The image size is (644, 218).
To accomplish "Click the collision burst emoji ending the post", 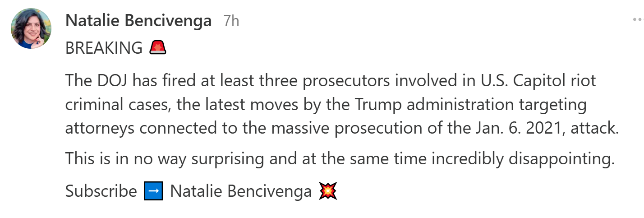I will [x=328, y=191].
